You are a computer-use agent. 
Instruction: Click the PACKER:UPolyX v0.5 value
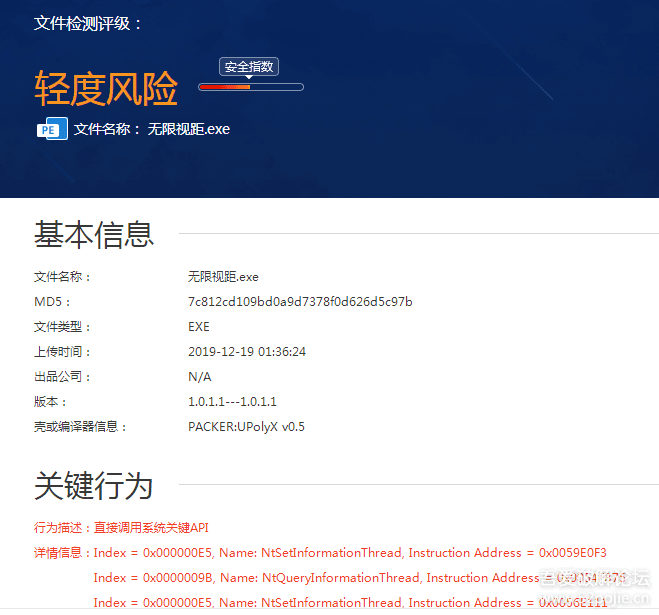click(246, 427)
